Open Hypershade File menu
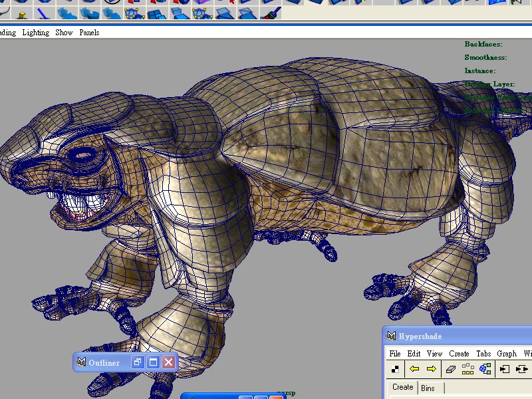 (395, 354)
